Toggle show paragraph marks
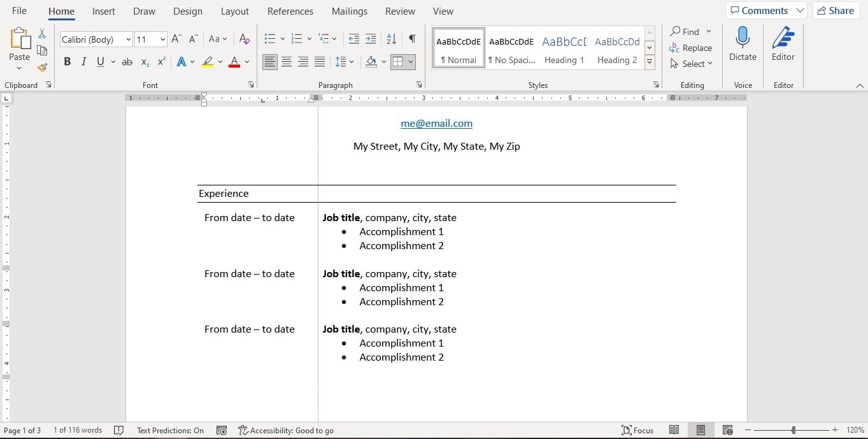 point(412,40)
